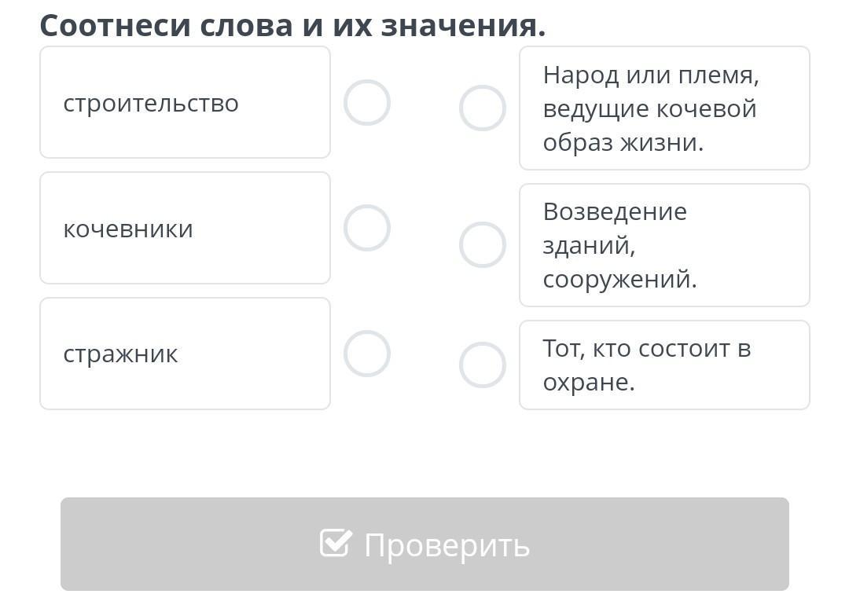The width and height of the screenshot is (849, 616).
Task: Click the 'Соотнеси слова и их значения' heading
Action: click(x=292, y=26)
